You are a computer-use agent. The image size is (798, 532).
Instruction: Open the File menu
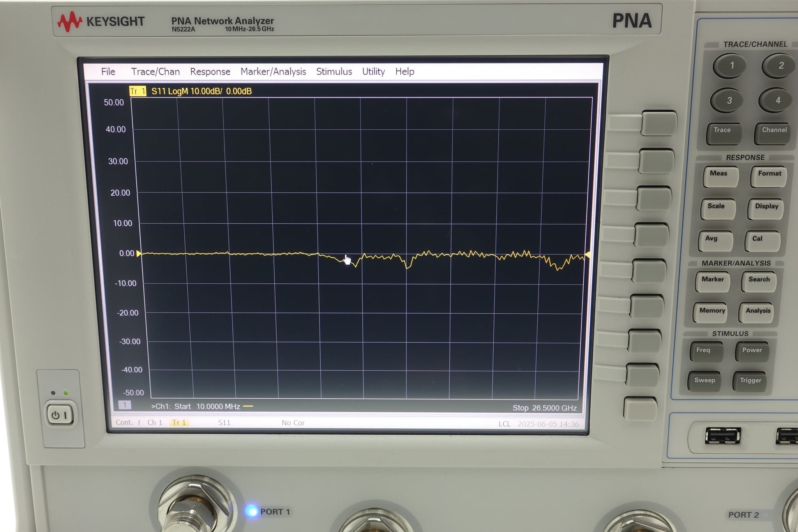pyautogui.click(x=108, y=72)
